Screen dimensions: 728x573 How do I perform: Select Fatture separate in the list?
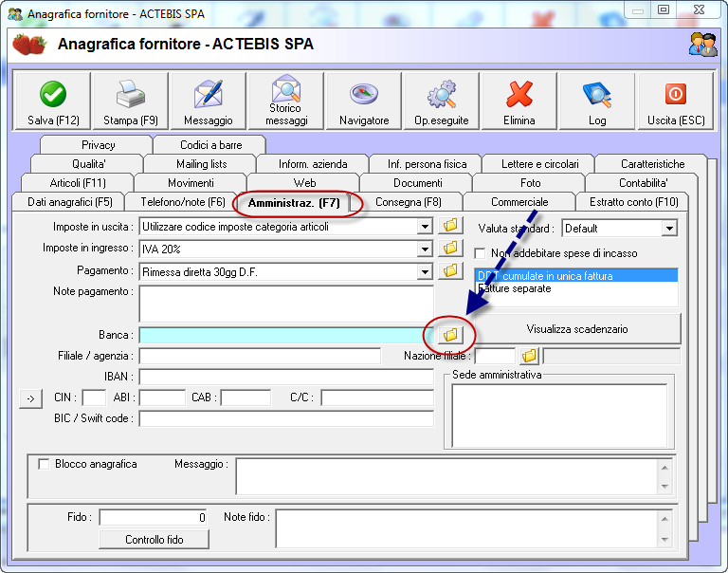click(576, 288)
